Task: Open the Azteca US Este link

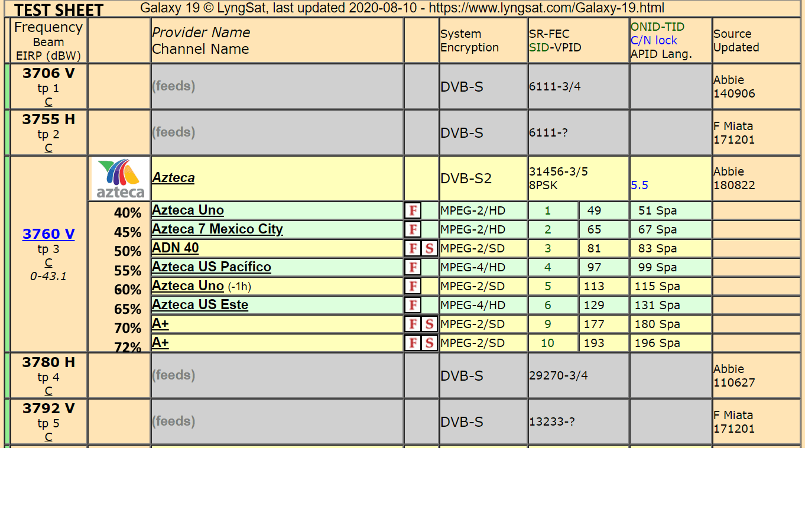Action: (x=200, y=304)
